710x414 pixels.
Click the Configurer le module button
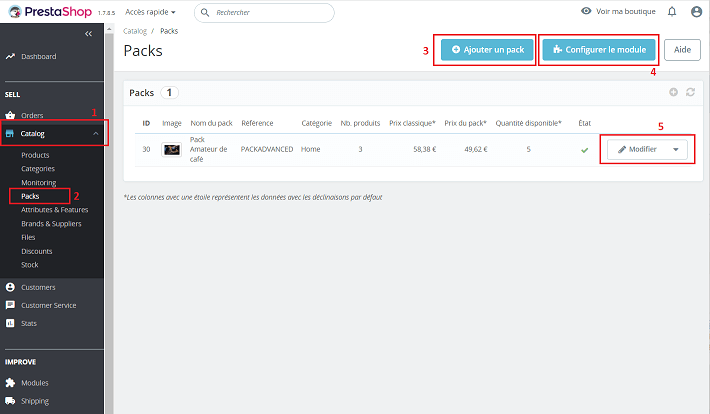599,49
